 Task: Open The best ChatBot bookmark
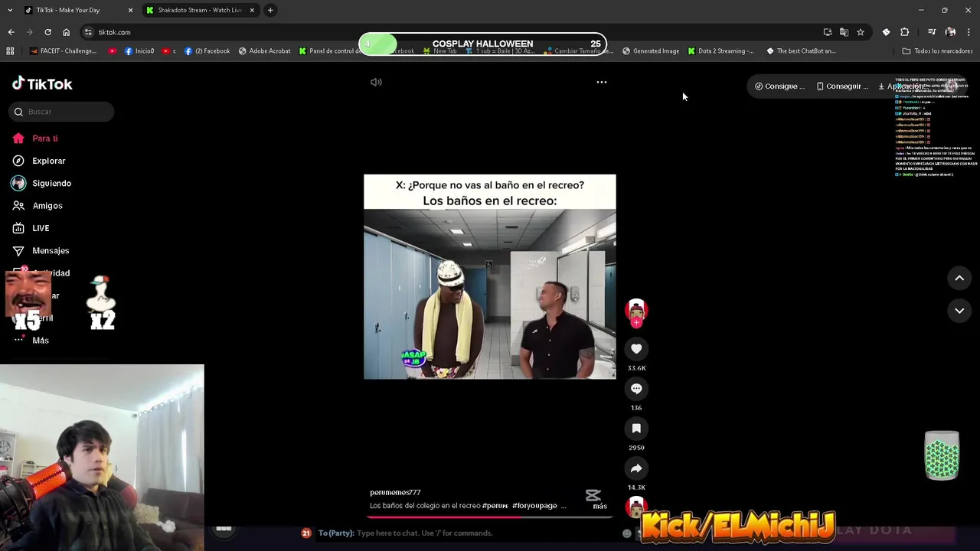point(801,51)
